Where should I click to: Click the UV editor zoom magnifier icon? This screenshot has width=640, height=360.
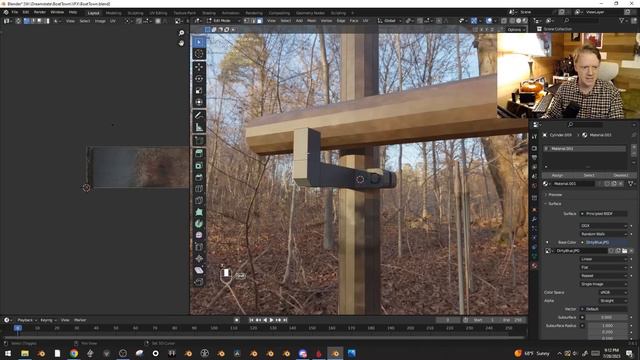181,33
